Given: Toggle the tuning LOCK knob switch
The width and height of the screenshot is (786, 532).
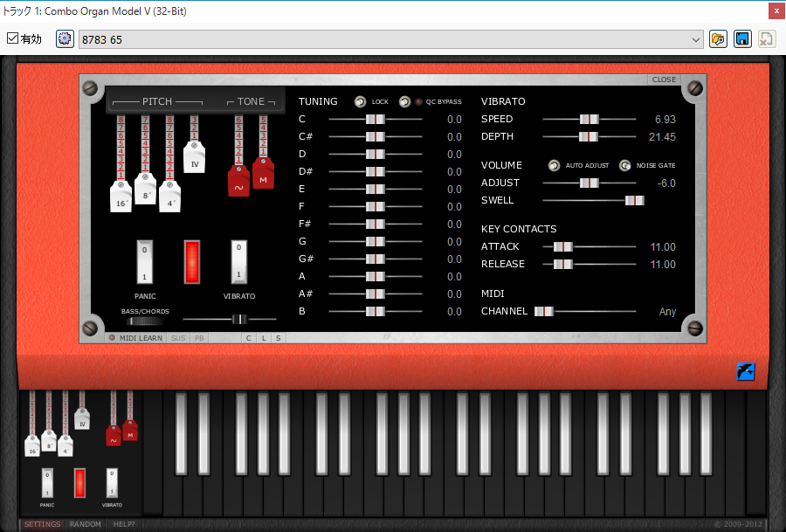Looking at the screenshot, I should (x=360, y=102).
